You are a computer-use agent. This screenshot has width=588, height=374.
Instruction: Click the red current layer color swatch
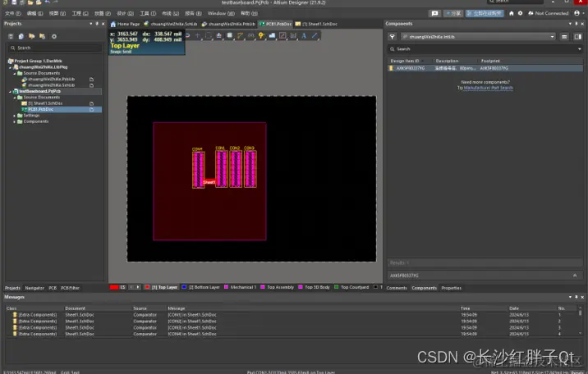(114, 287)
